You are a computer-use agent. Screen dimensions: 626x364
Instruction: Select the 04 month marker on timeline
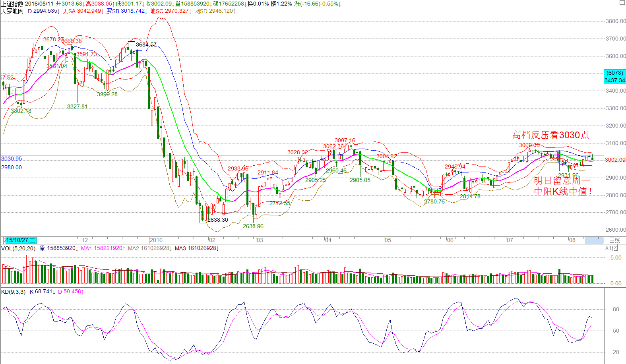click(328, 240)
